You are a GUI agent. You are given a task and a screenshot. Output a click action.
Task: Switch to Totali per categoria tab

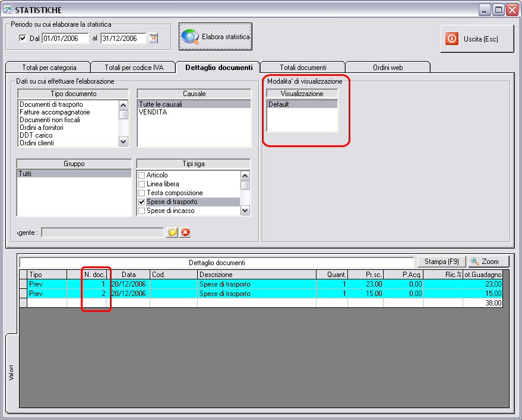tap(49, 68)
